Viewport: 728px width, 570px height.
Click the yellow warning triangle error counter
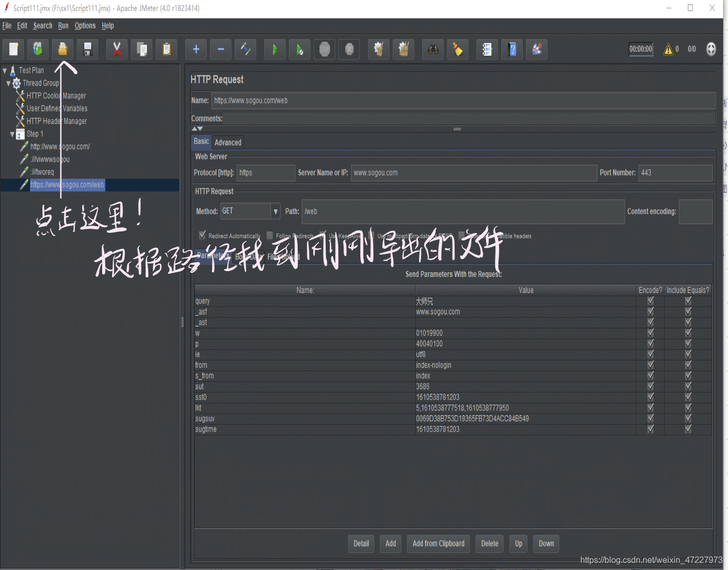[668, 49]
